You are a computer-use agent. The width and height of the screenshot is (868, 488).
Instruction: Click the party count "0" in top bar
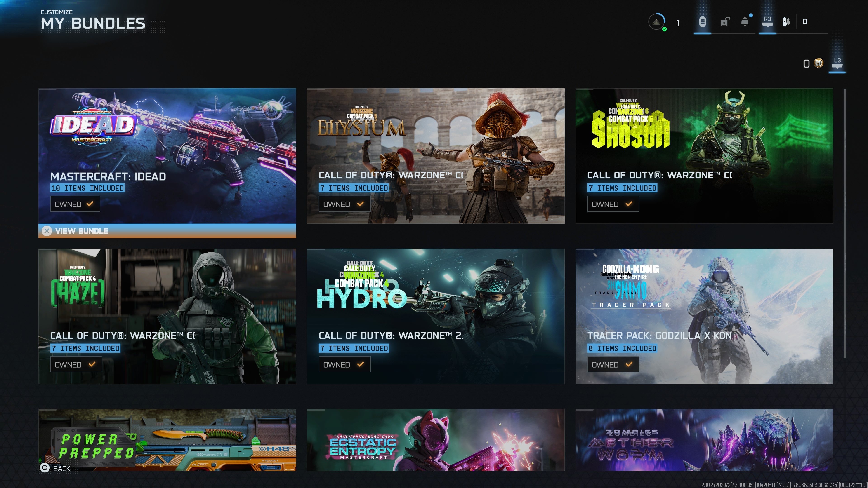pyautogui.click(x=805, y=21)
